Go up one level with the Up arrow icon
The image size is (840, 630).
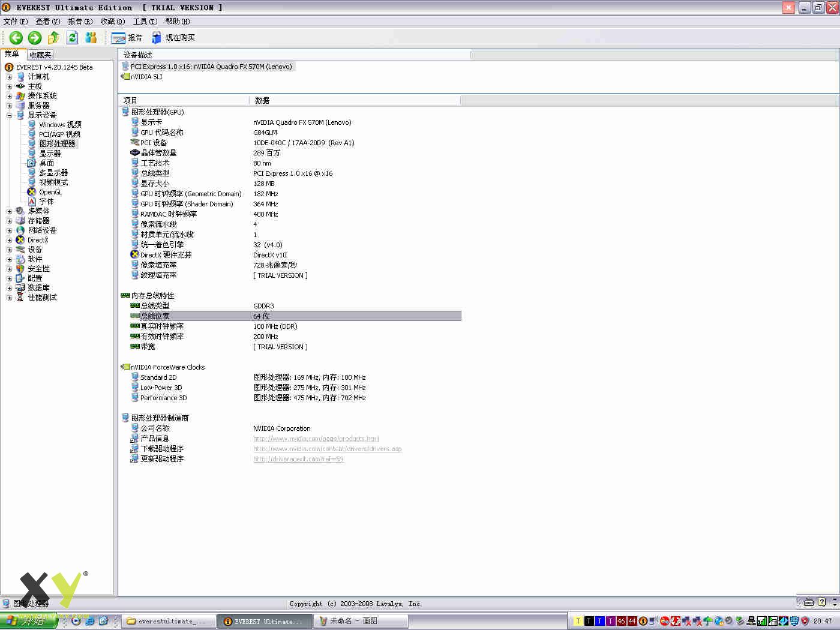53,38
